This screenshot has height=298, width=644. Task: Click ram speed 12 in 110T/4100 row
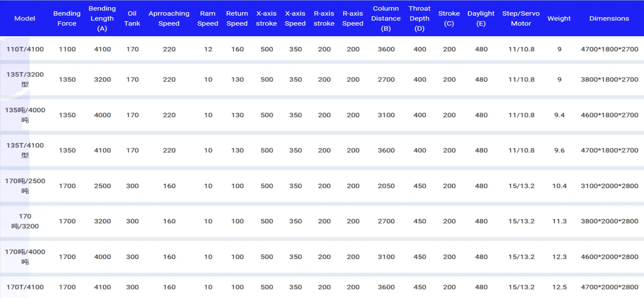(208, 49)
